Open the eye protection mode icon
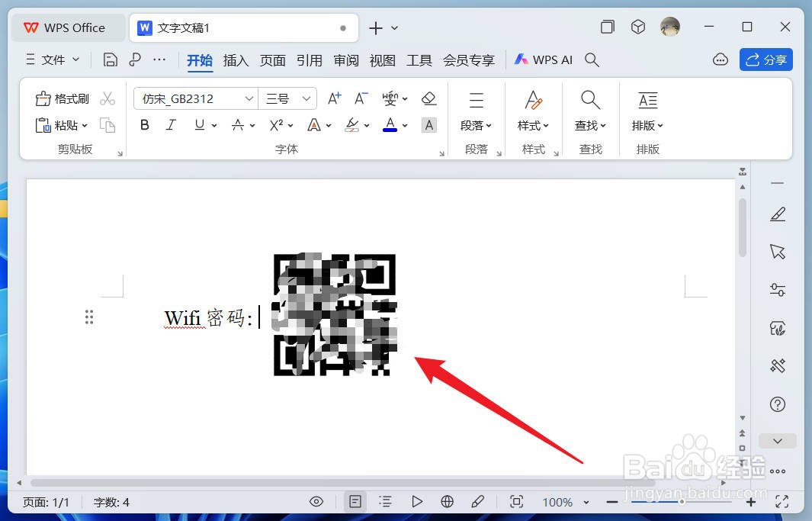Screen dimensions: 812x521 click(x=316, y=502)
